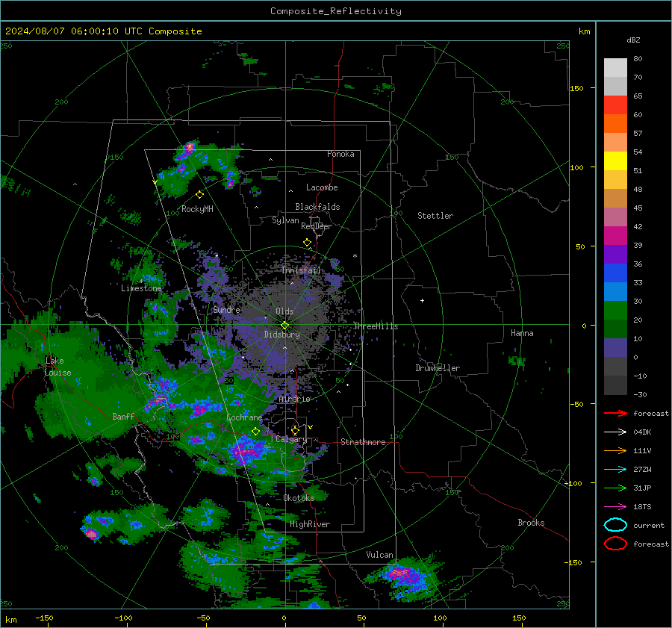Click the Didsbury label
This screenshot has width=672, height=628.
[x=282, y=335]
